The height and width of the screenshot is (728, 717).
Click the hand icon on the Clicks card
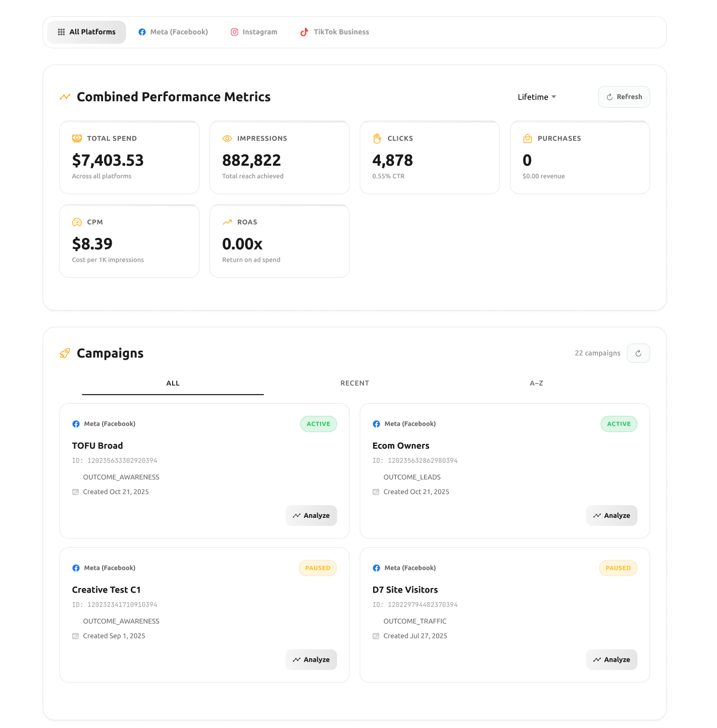[377, 138]
